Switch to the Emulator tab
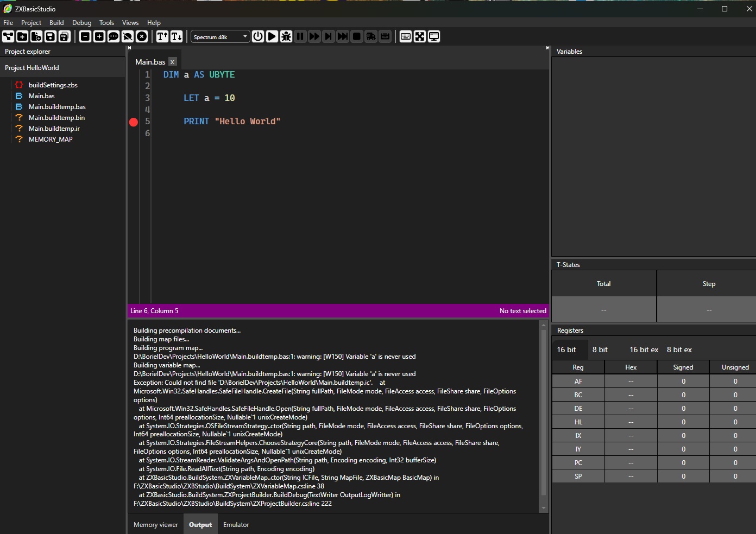Screen dimensions: 756x534 236,525
